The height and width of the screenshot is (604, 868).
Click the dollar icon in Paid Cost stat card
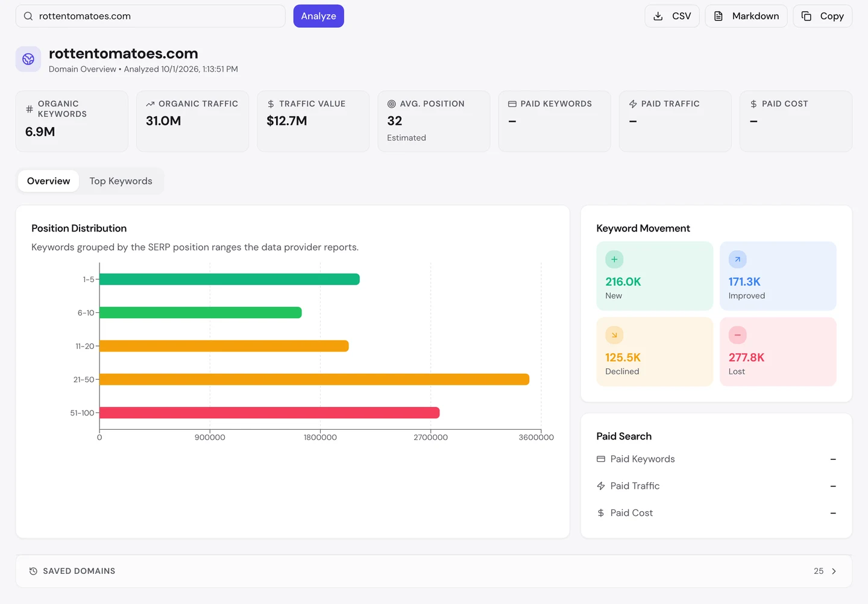[x=753, y=104]
